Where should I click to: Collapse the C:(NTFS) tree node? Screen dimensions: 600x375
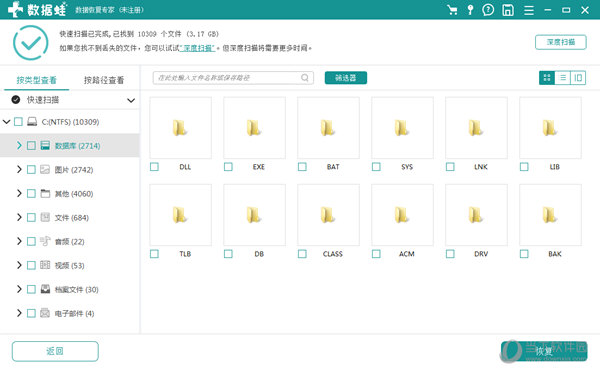(6, 122)
